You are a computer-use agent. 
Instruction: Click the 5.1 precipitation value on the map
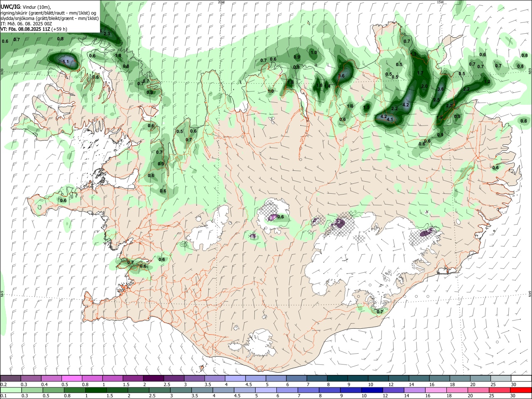click(x=66, y=62)
